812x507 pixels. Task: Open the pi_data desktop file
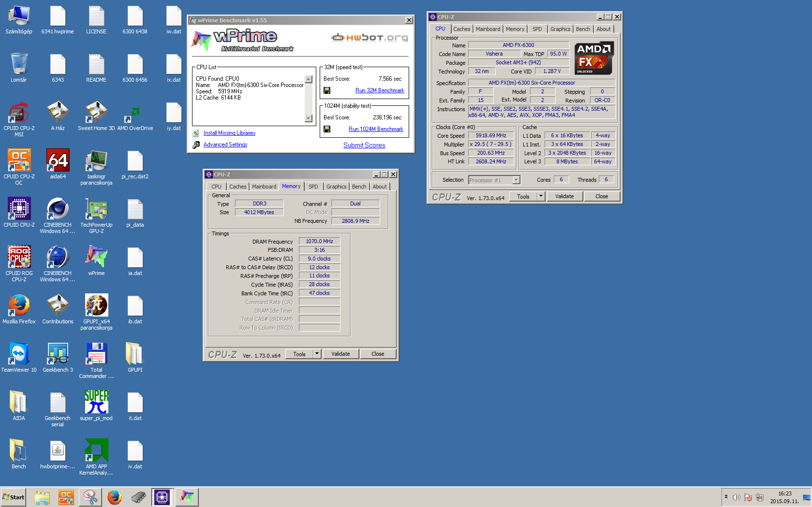click(135, 213)
